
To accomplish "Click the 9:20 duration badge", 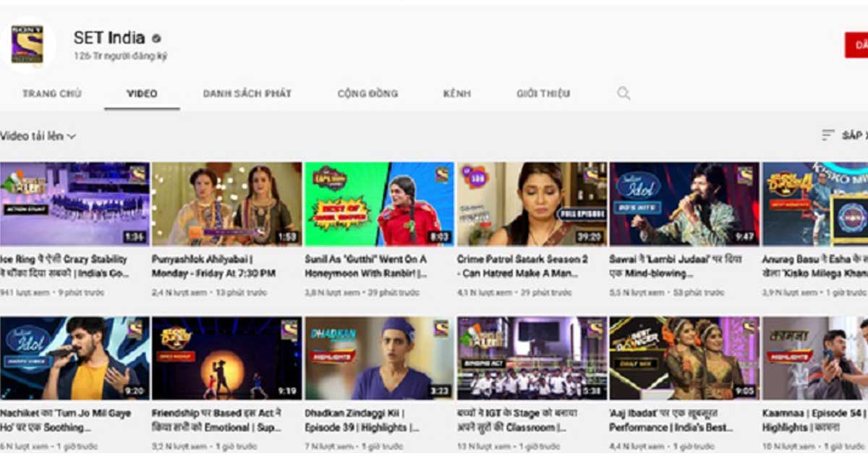I will [x=135, y=391].
